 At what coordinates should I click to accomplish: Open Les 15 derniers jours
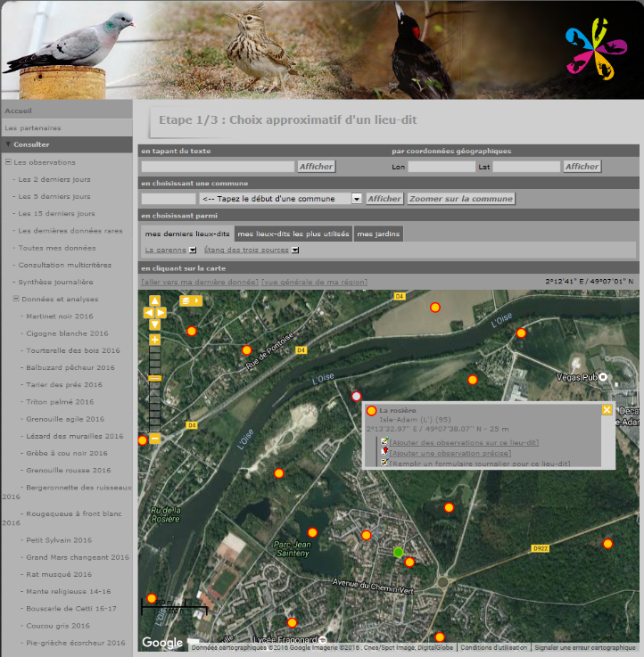(x=56, y=214)
